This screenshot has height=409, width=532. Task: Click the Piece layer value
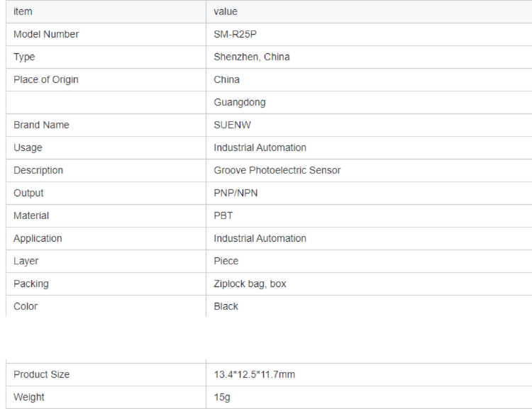click(x=226, y=261)
